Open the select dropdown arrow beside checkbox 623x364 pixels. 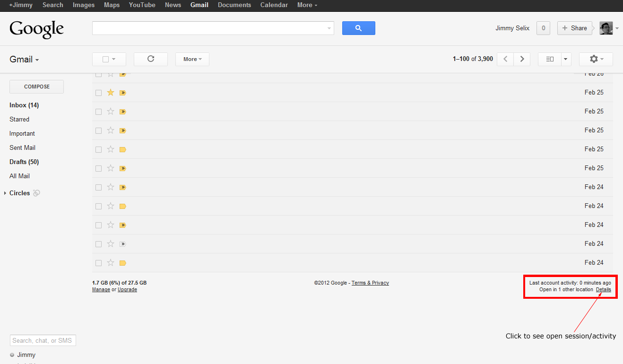114,59
